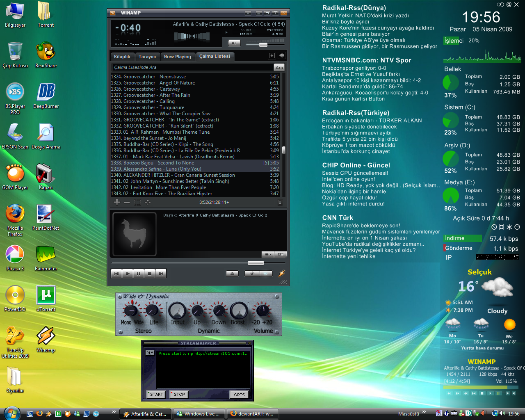Click the plus icon to add playlist files
The width and height of the screenshot is (525, 420).
(x=117, y=202)
